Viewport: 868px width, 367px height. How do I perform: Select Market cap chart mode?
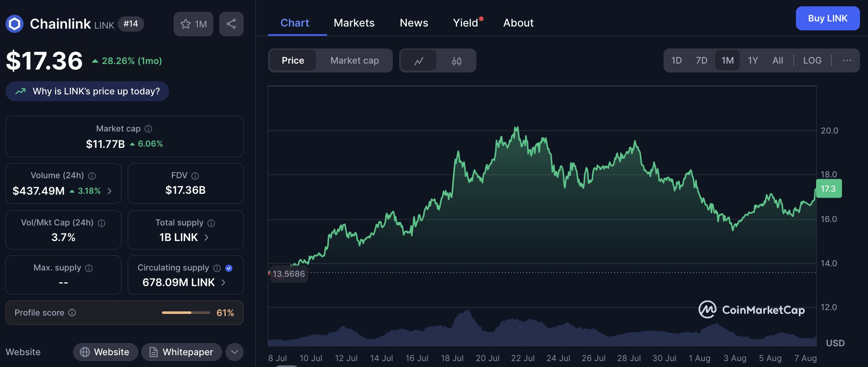pyautogui.click(x=355, y=61)
